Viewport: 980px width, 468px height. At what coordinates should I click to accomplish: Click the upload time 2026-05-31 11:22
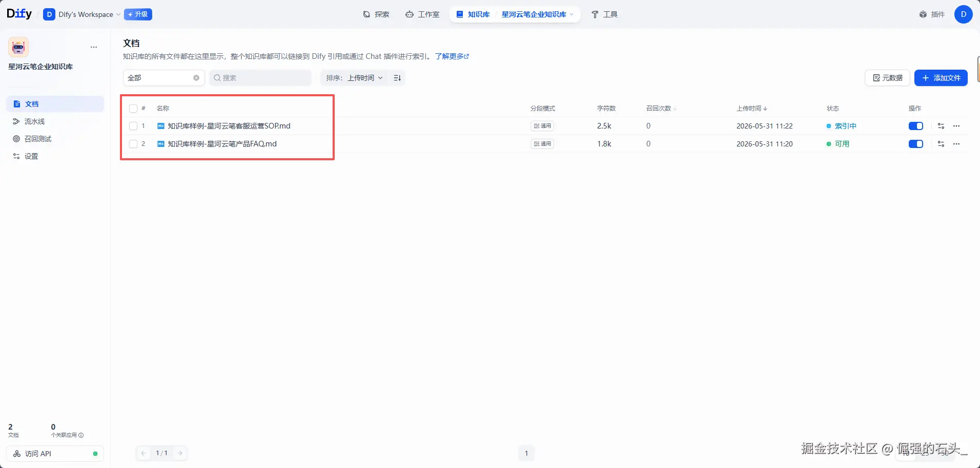(765, 126)
